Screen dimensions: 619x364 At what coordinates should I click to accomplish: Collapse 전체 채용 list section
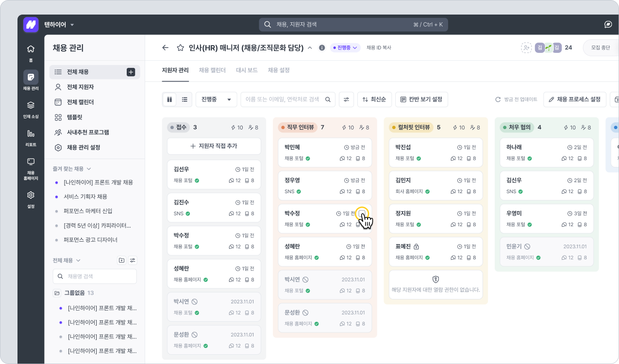tap(79, 261)
